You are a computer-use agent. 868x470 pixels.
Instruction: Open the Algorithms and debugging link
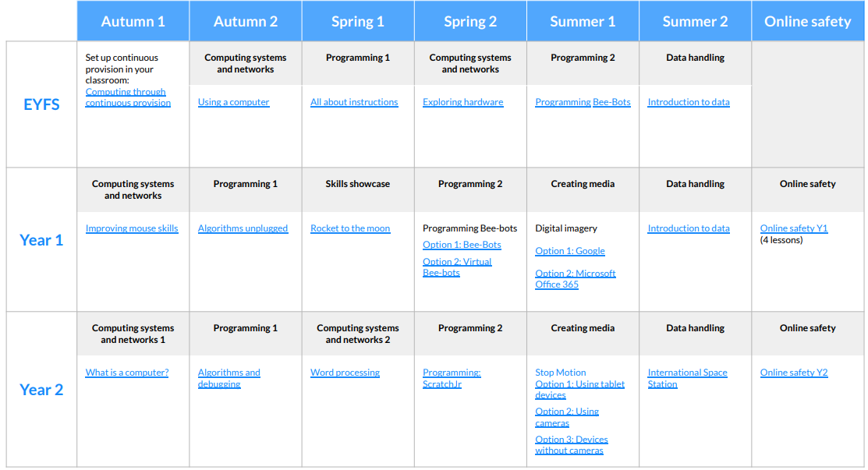pos(229,378)
